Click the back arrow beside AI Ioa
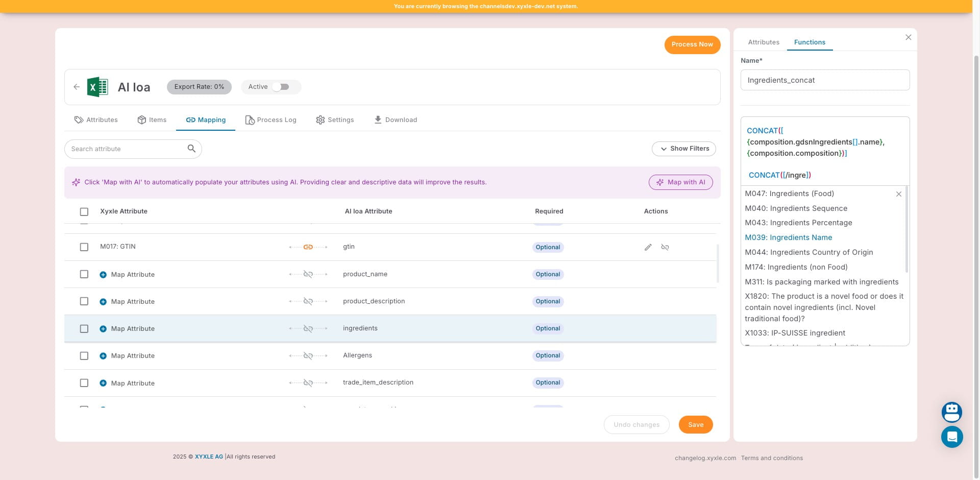The width and height of the screenshot is (980, 480). [76, 87]
